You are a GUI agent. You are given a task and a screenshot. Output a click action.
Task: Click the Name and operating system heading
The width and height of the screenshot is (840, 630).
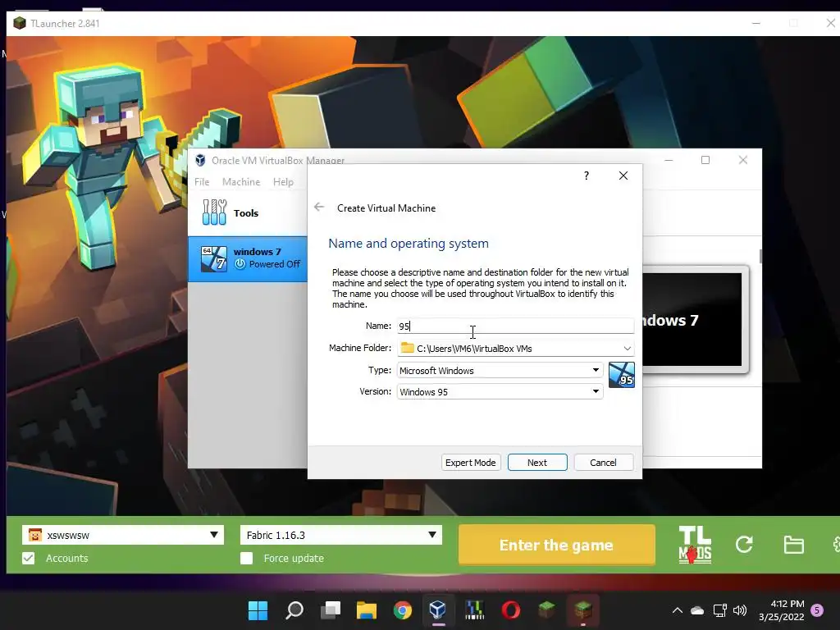409,243
